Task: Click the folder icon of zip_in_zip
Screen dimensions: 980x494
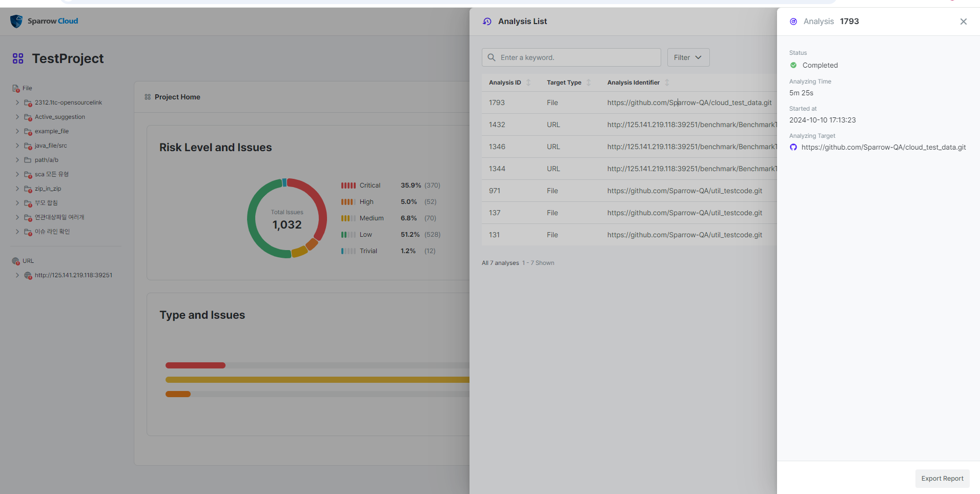Action: [28, 189]
